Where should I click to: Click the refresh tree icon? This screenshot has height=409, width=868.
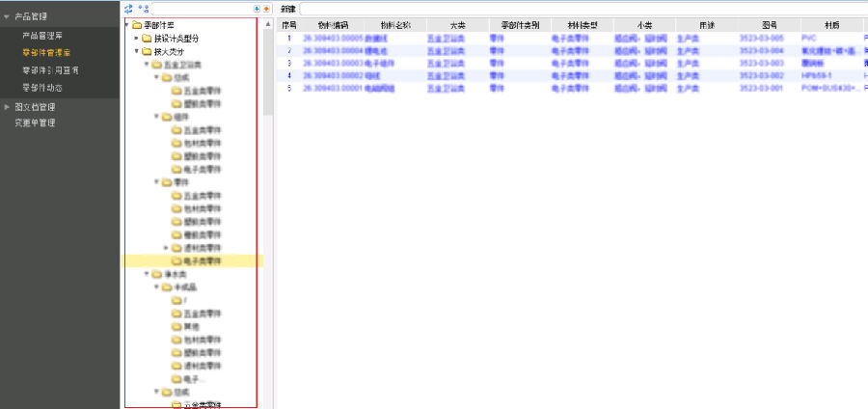coord(128,9)
